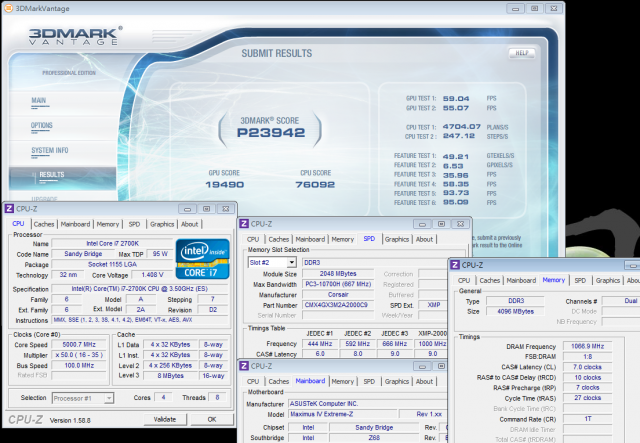Click the CPU-Z icon in the SPD window title
Image resolution: width=640 pixels, height=443 pixels.
pos(244,224)
